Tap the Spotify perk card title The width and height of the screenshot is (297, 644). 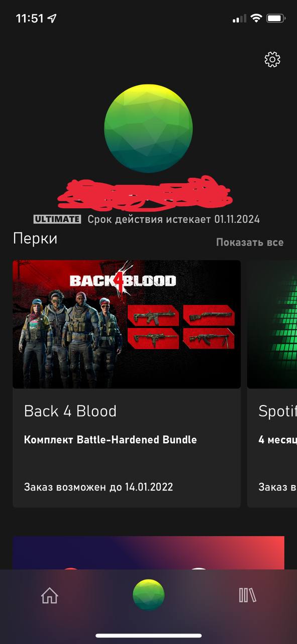[x=277, y=411]
